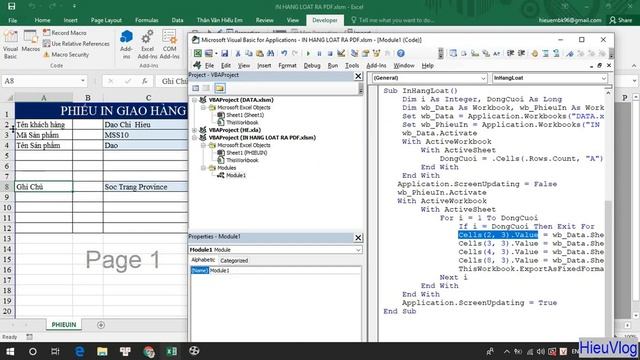640x360 pixels.
Task: Click Uncomment Block icon in Edit toolbar
Action: click(x=556, y=53)
